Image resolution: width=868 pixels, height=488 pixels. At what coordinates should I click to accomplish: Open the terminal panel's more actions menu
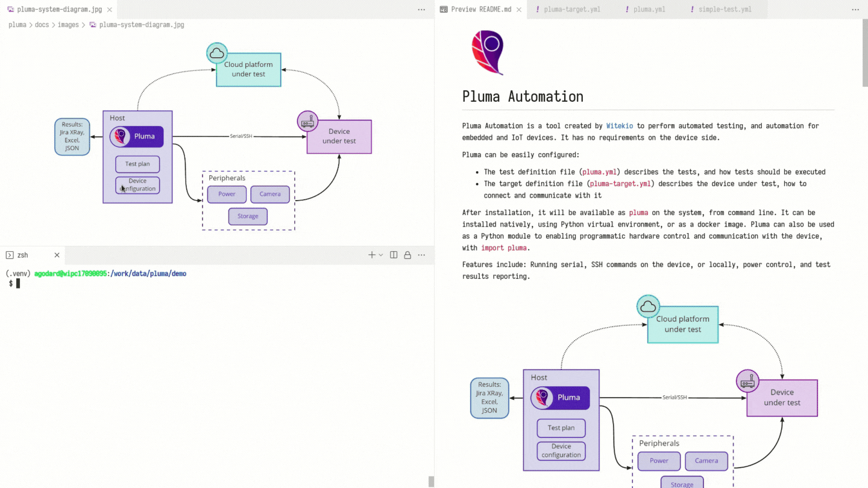(x=421, y=255)
